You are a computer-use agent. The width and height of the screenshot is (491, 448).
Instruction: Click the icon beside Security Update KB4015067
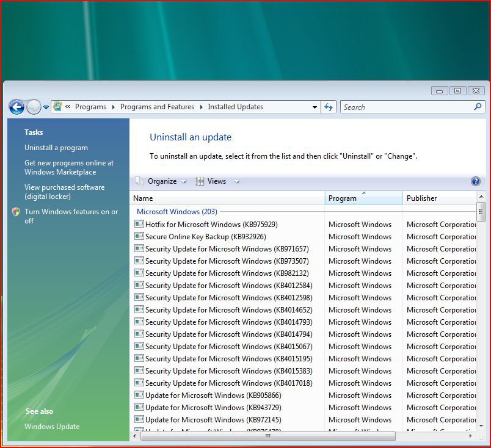[139, 346]
